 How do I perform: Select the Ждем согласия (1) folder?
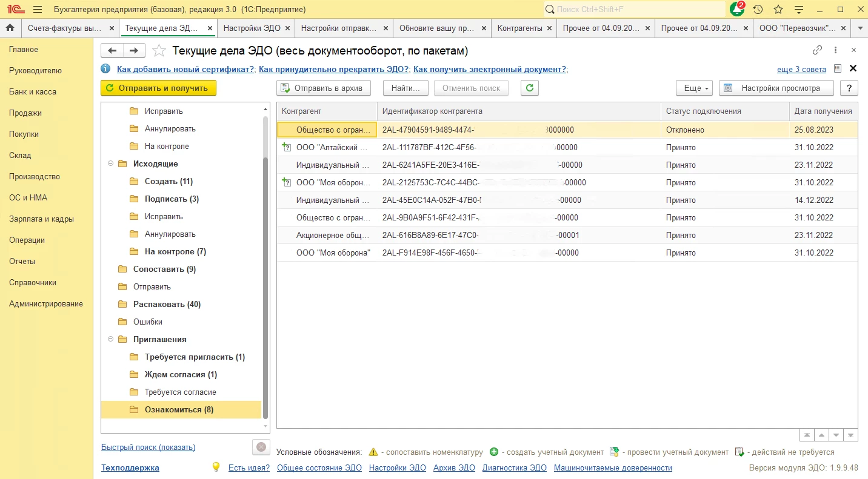tap(181, 374)
